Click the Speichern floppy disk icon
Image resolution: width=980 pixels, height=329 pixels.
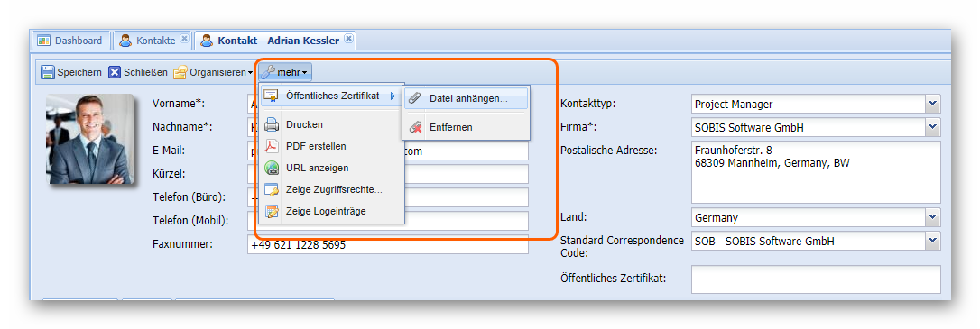(x=48, y=72)
